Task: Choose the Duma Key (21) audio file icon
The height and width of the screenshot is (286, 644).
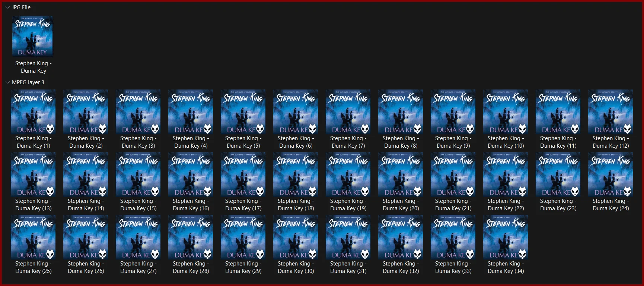Action: (453, 175)
